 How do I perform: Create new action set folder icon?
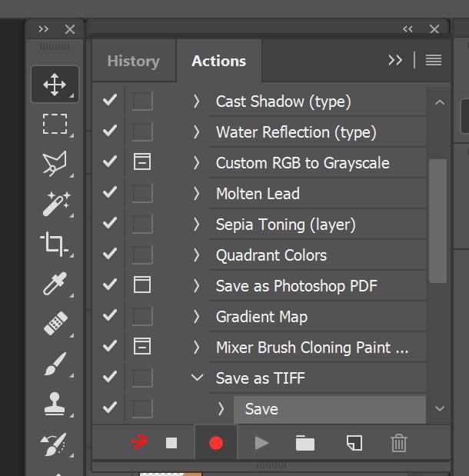click(x=305, y=443)
